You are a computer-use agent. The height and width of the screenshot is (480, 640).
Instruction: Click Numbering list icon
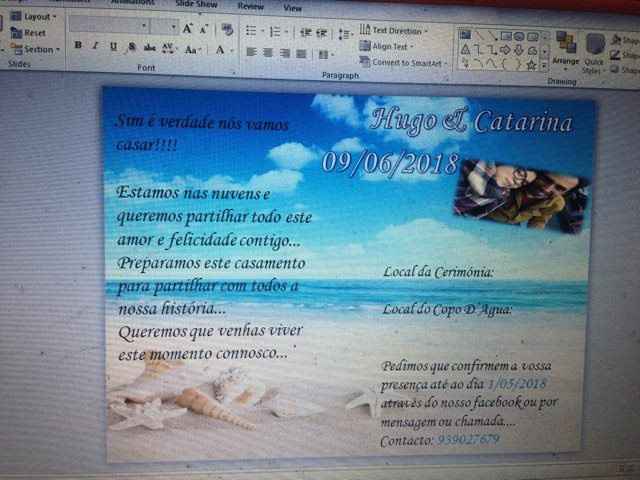pos(276,32)
